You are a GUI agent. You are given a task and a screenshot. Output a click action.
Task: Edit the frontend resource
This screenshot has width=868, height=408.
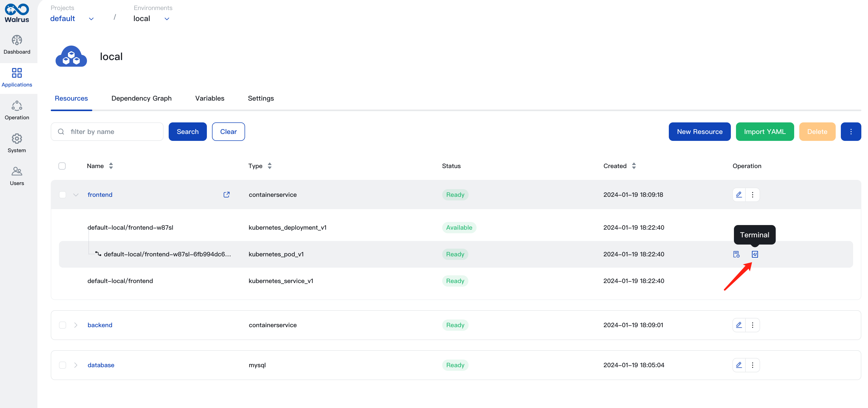pyautogui.click(x=739, y=195)
